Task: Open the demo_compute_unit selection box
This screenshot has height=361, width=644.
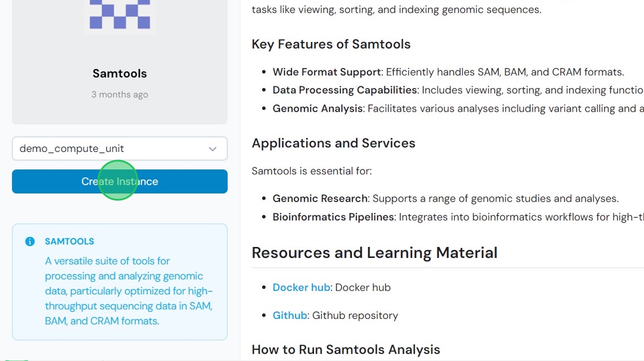Action: pyautogui.click(x=120, y=149)
